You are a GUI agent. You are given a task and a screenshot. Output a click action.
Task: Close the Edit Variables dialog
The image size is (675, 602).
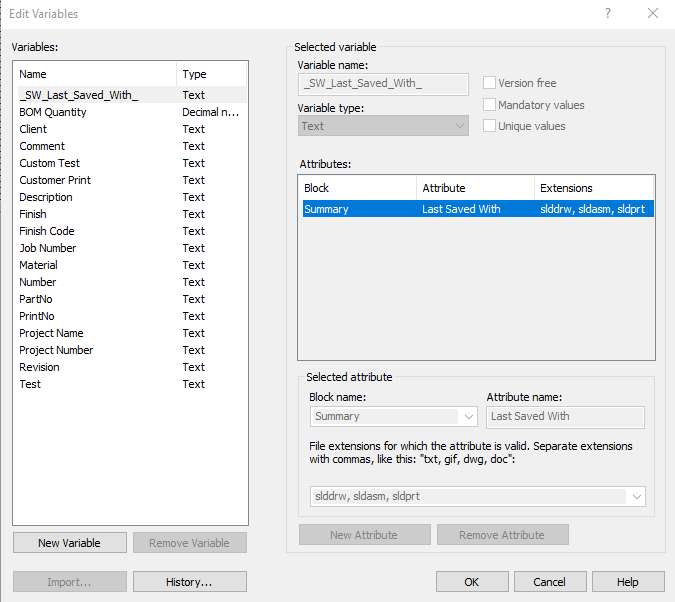[x=653, y=14]
